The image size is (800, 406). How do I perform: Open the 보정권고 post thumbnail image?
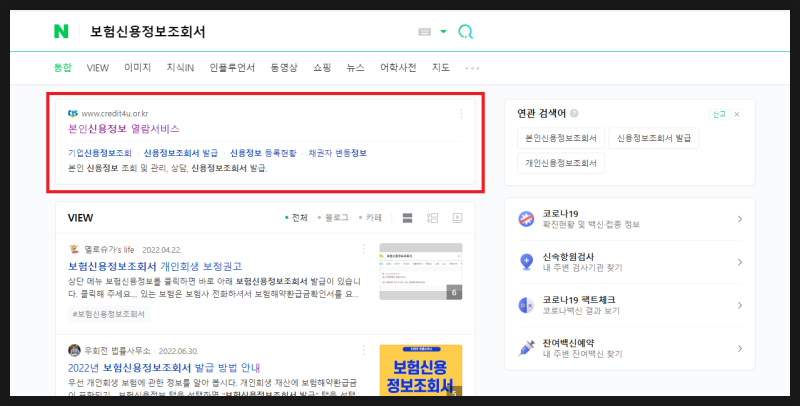pyautogui.click(x=421, y=271)
